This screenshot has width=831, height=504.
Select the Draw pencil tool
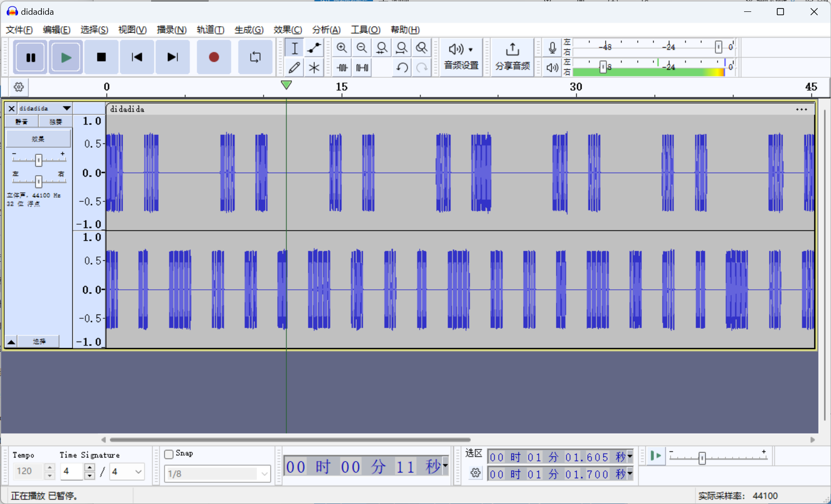click(x=295, y=67)
